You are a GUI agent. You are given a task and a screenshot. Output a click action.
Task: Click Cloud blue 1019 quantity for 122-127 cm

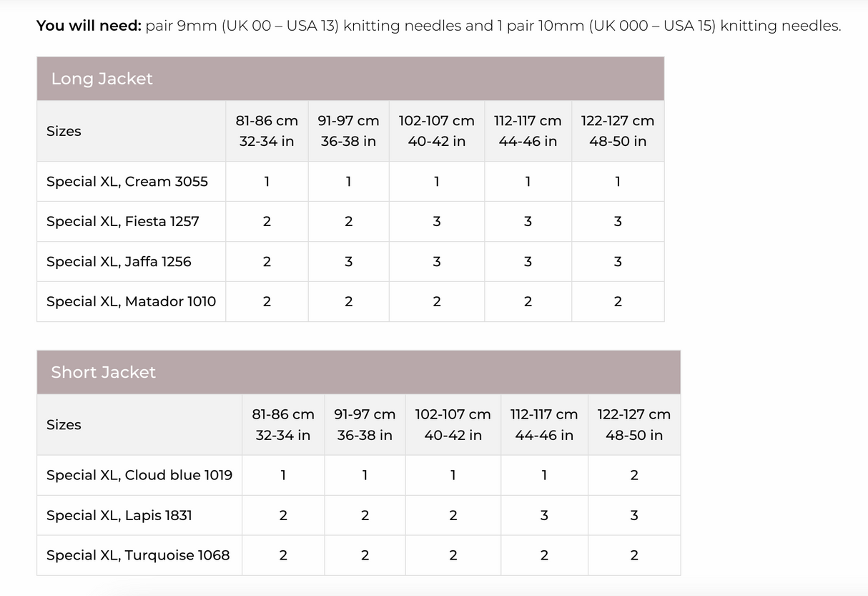pos(634,475)
